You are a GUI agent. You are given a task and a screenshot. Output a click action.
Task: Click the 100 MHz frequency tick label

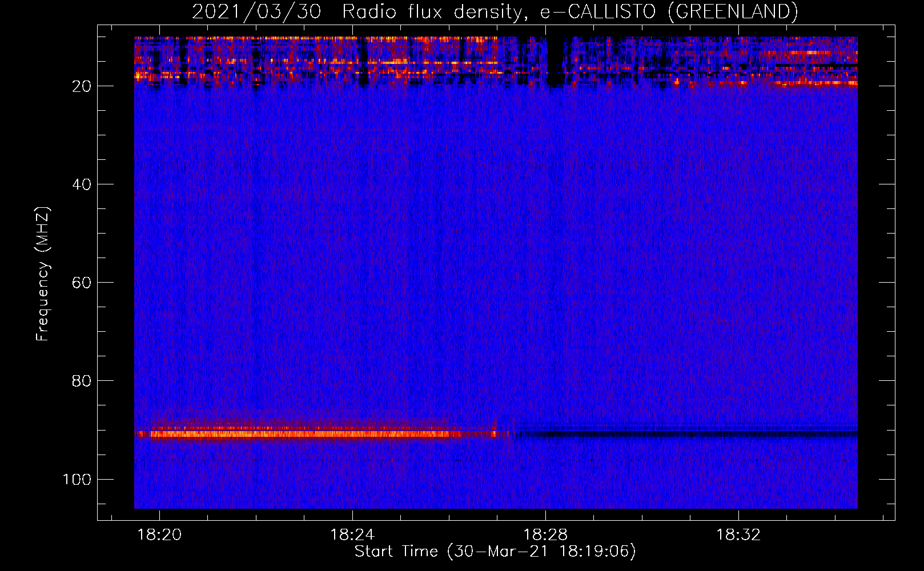click(77, 479)
